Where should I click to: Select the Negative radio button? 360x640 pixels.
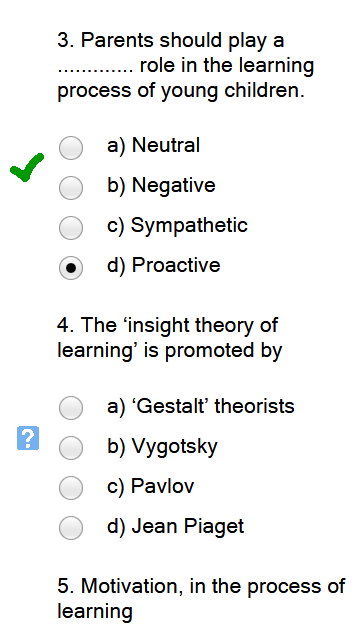click(71, 187)
